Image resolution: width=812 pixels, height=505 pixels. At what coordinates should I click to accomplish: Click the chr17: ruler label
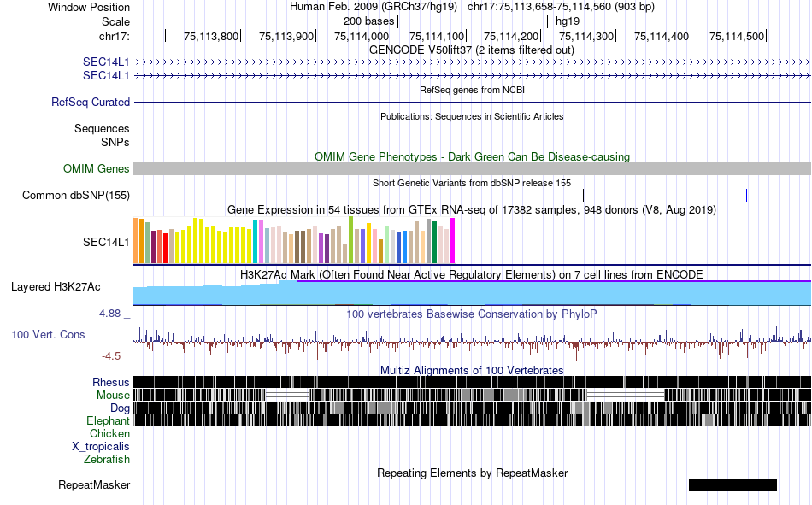(114, 36)
